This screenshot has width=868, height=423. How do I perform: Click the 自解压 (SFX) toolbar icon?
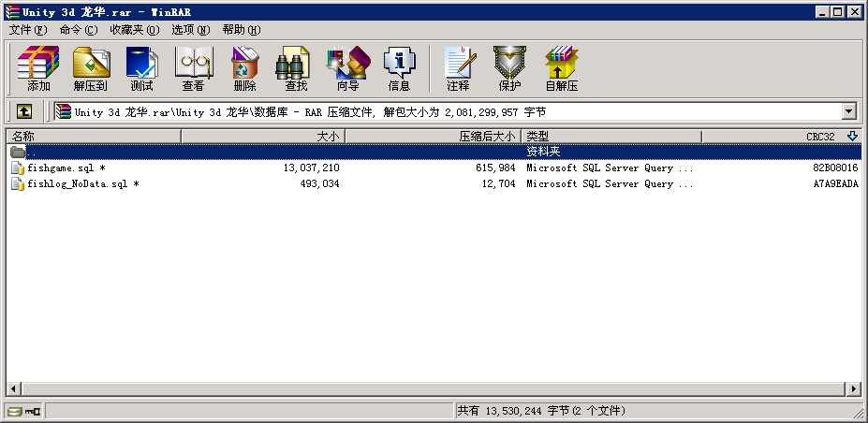pos(561,68)
